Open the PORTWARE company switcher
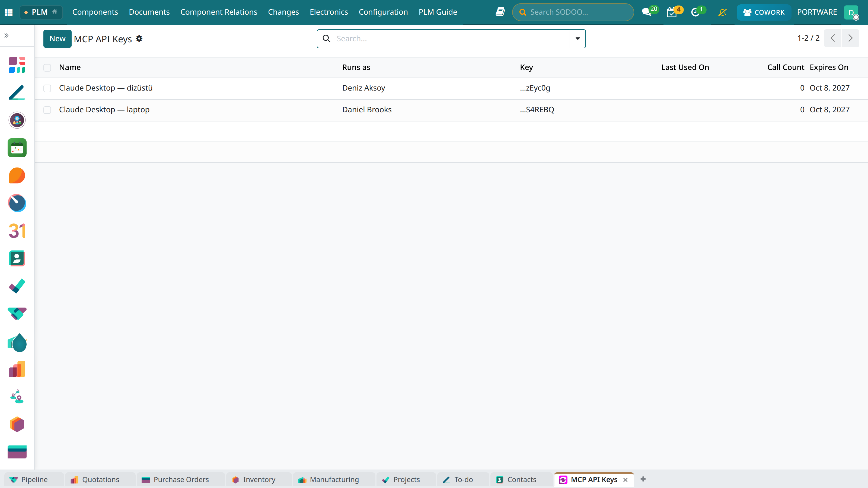Image resolution: width=868 pixels, height=488 pixels. [817, 12]
